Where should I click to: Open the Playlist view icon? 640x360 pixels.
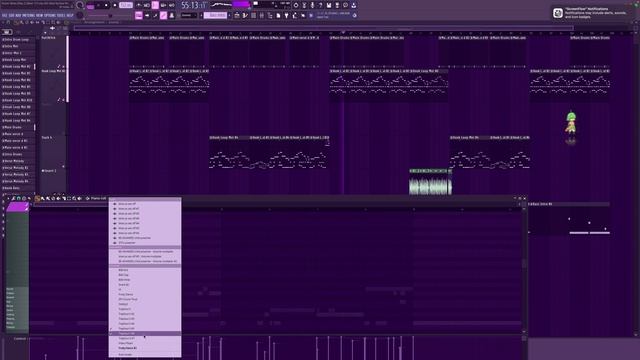click(237, 16)
